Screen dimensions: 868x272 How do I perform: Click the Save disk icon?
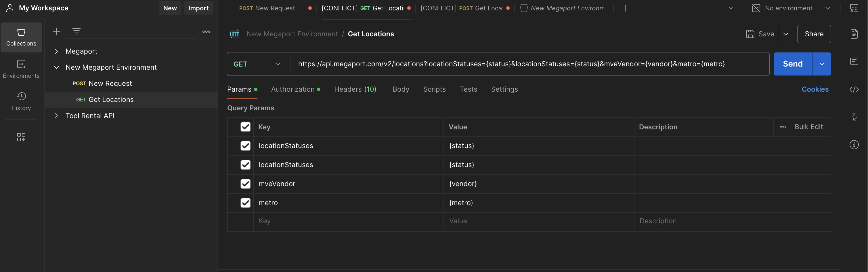750,34
